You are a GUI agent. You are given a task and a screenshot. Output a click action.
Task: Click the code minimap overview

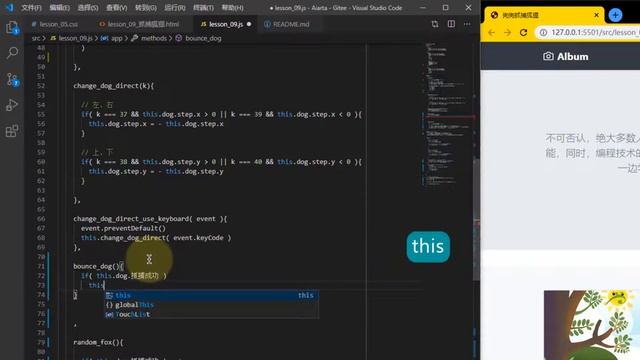[447, 114]
